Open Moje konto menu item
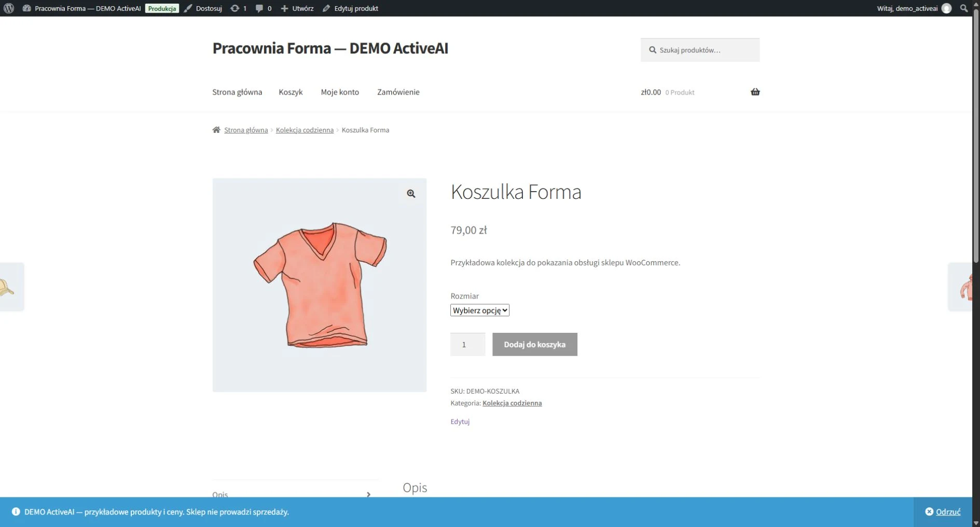The image size is (980, 527). coord(340,92)
